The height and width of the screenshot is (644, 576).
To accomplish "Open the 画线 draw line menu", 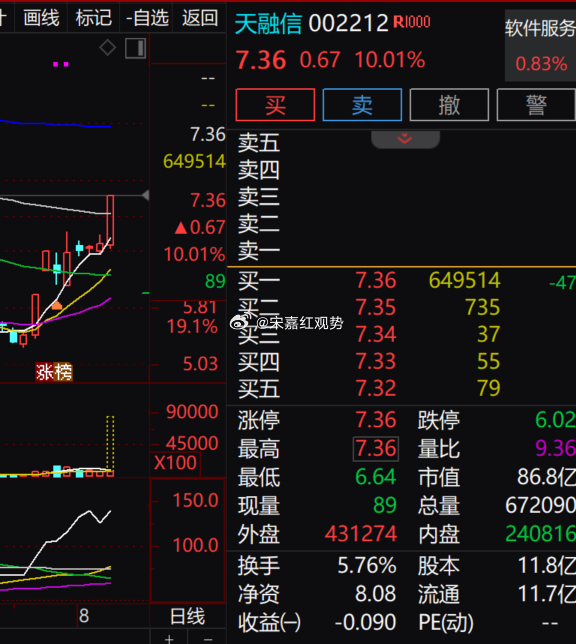I will pos(41,18).
